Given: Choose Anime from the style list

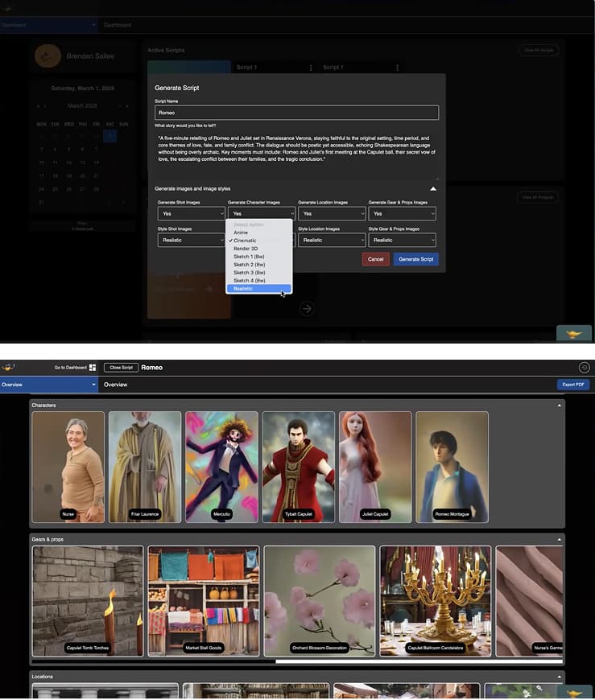Looking at the screenshot, I should click(259, 233).
